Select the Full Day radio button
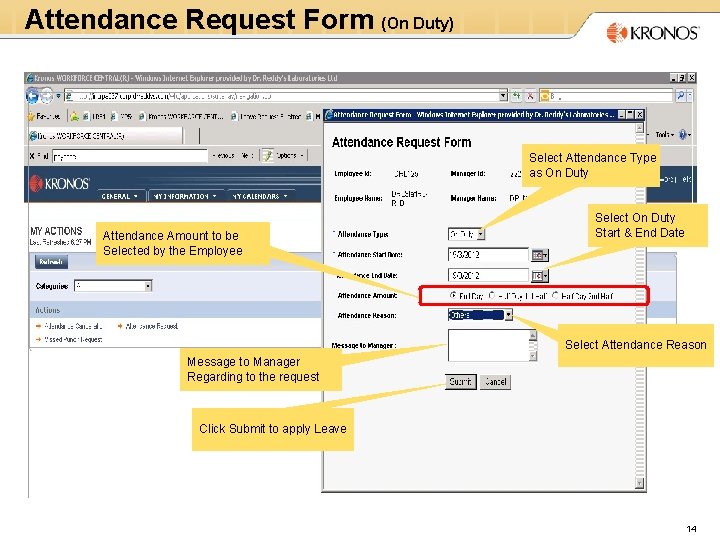720x540 pixels. pyautogui.click(x=453, y=295)
